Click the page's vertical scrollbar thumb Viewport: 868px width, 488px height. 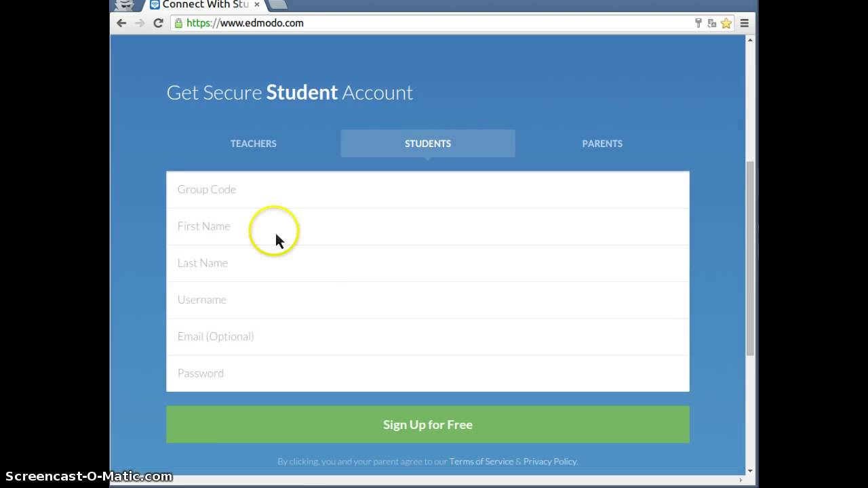(750, 258)
